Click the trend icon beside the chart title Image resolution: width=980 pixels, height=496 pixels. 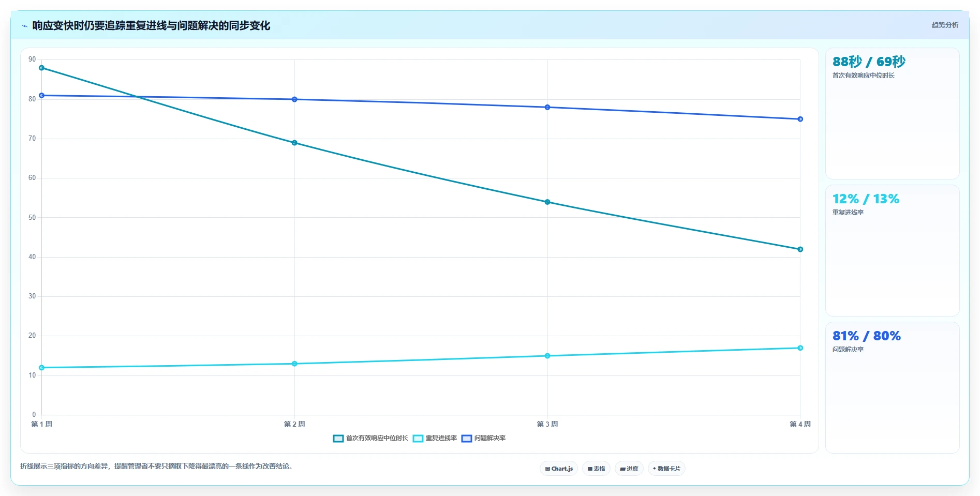click(x=24, y=26)
